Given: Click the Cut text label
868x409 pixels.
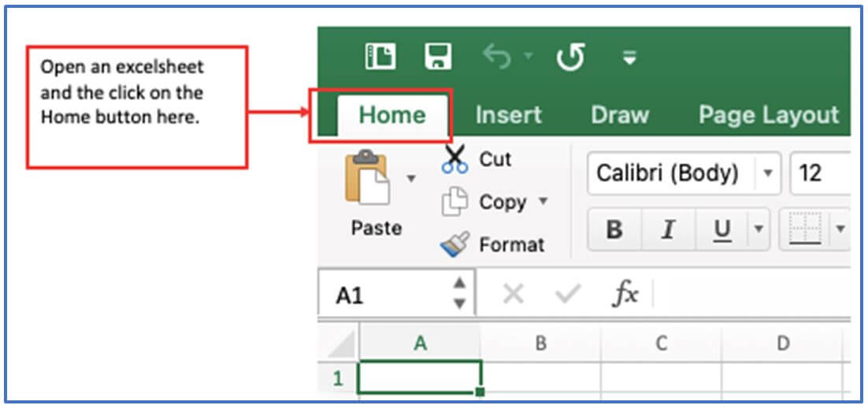Looking at the screenshot, I should tap(495, 159).
